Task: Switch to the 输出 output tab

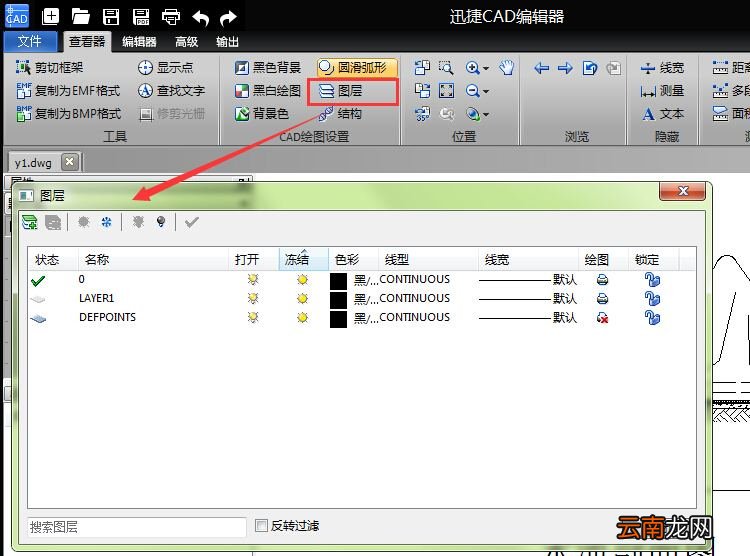Action: pyautogui.click(x=227, y=42)
